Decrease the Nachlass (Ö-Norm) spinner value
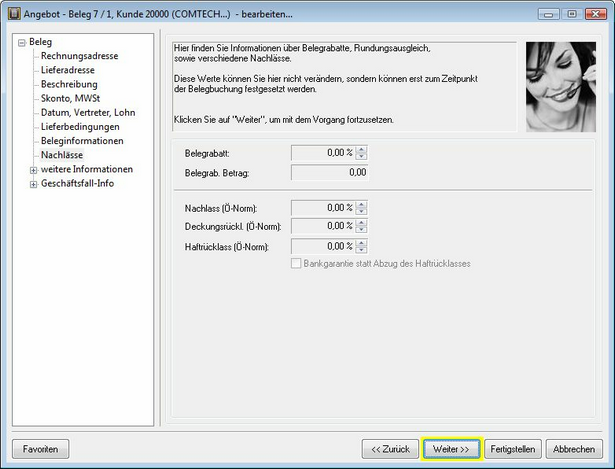The width and height of the screenshot is (615, 469). tap(361, 211)
